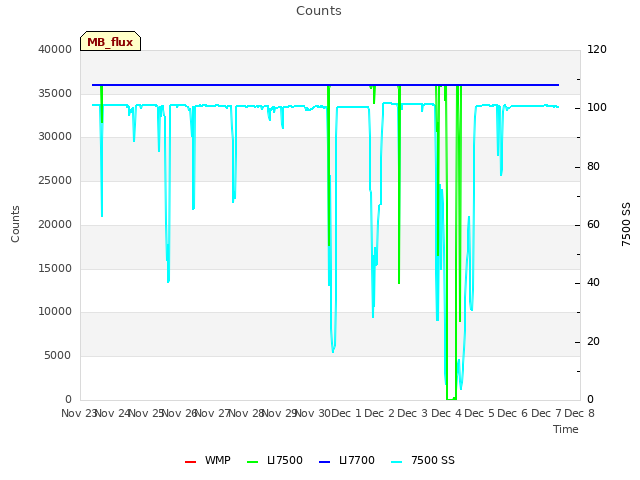Click the 20000 left axis tick label
Image resolution: width=640 pixels, height=480 pixels.
coord(55,224)
